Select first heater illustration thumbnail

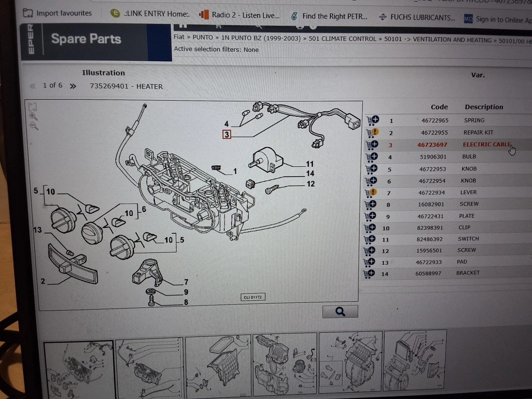click(x=79, y=369)
